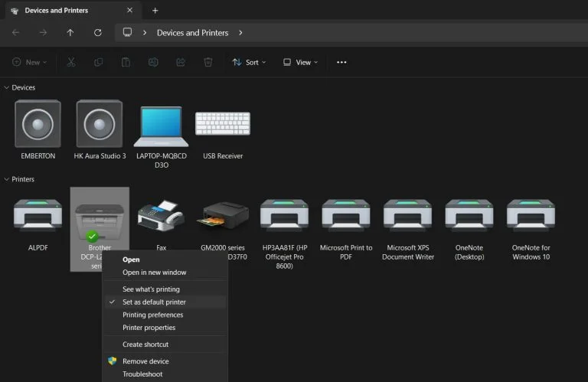The height and width of the screenshot is (382, 588).
Task: Select the HP Officejet Pro 8600 printer
Action: pos(284,233)
